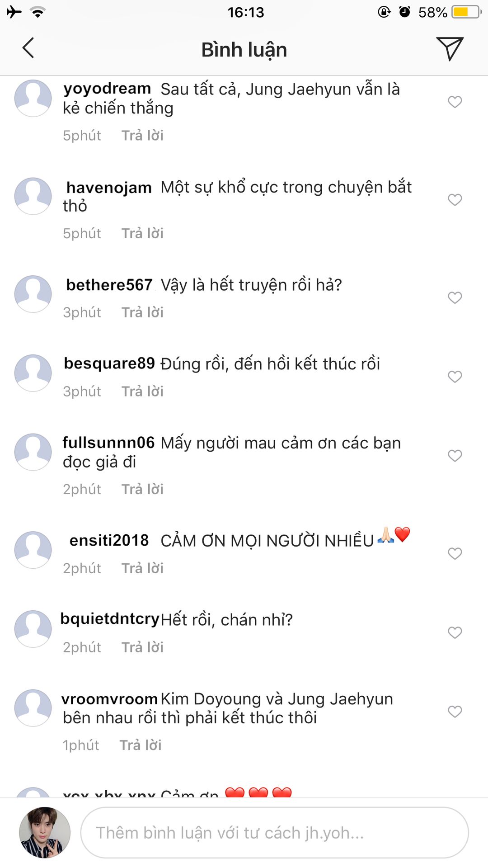Like havenojam's comment with heart
Viewport: 488px width, 868px height.
click(x=455, y=199)
